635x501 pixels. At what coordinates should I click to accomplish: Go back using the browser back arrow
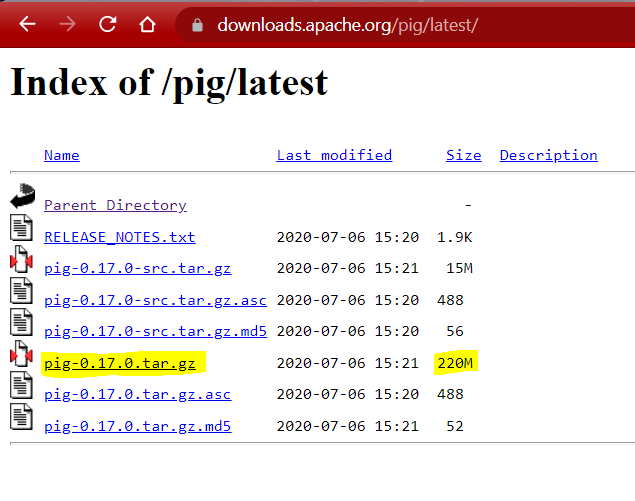(x=28, y=24)
